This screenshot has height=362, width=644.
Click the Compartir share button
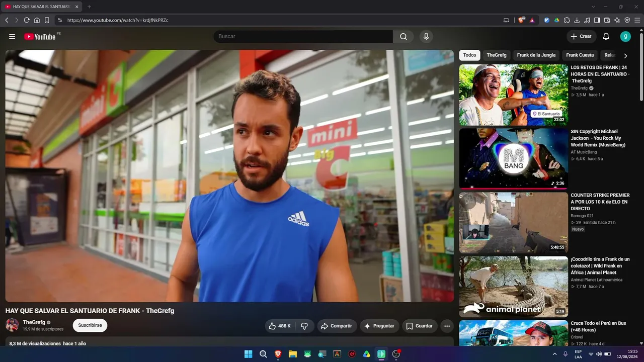(x=337, y=326)
